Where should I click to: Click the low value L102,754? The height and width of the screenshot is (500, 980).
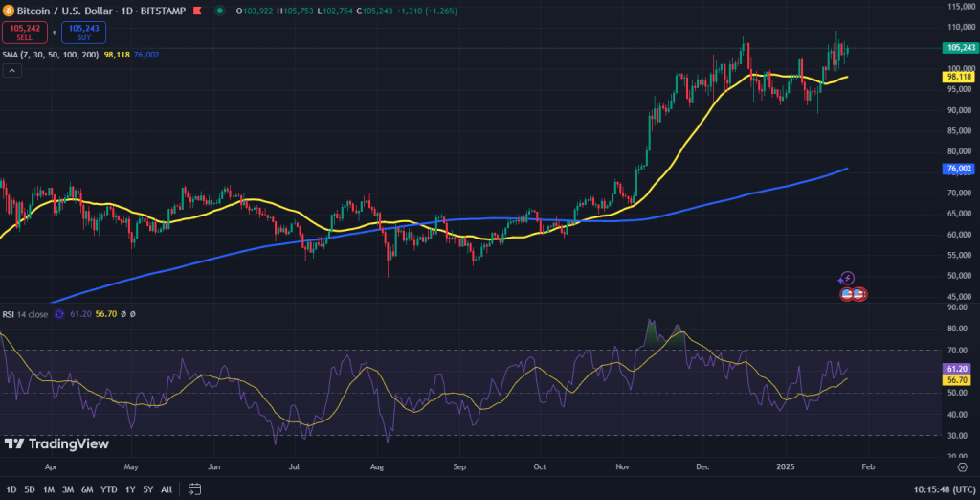(x=334, y=11)
